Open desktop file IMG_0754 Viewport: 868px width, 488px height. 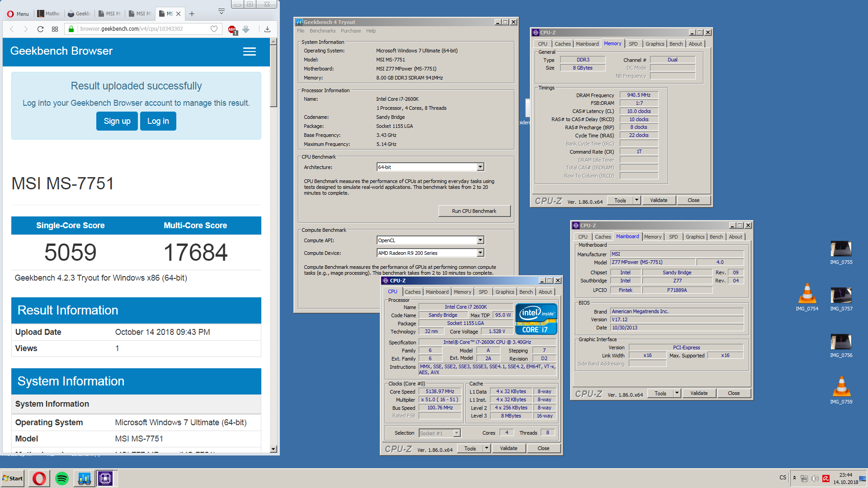pyautogui.click(x=807, y=297)
